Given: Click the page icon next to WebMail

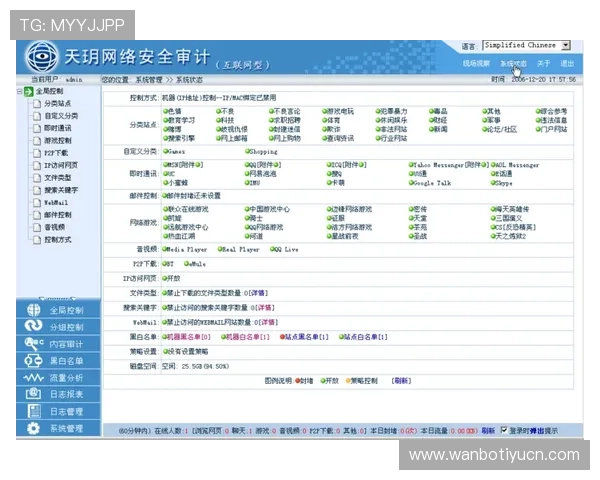Looking at the screenshot, I should 37,202.
